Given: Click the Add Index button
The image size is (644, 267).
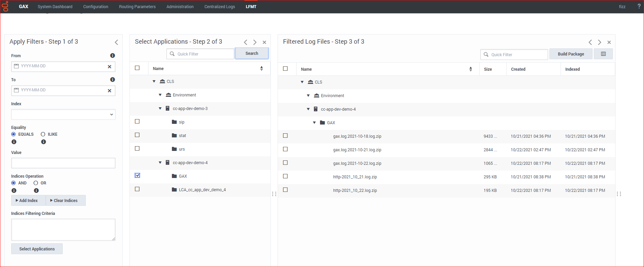Looking at the screenshot, I should [28, 200].
